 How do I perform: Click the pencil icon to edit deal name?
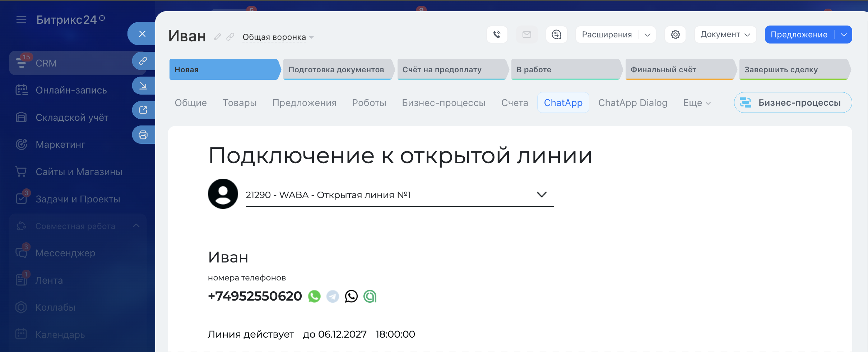click(x=217, y=37)
